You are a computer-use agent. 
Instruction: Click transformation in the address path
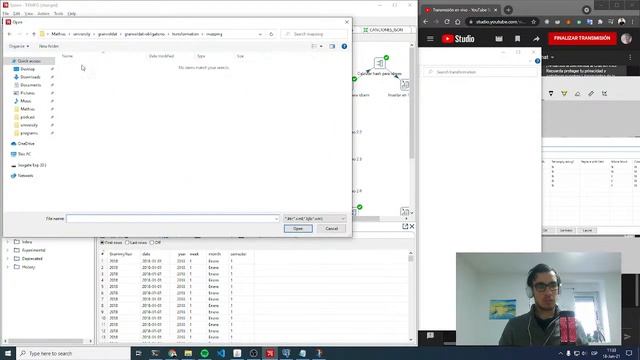(185, 34)
